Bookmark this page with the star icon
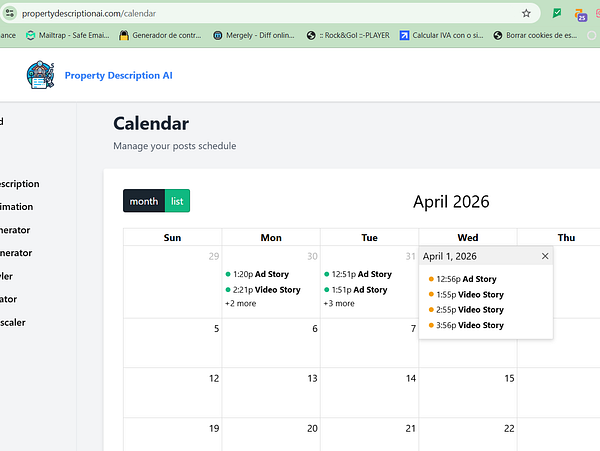Screen dimensions: 600x451 [x=526, y=13]
